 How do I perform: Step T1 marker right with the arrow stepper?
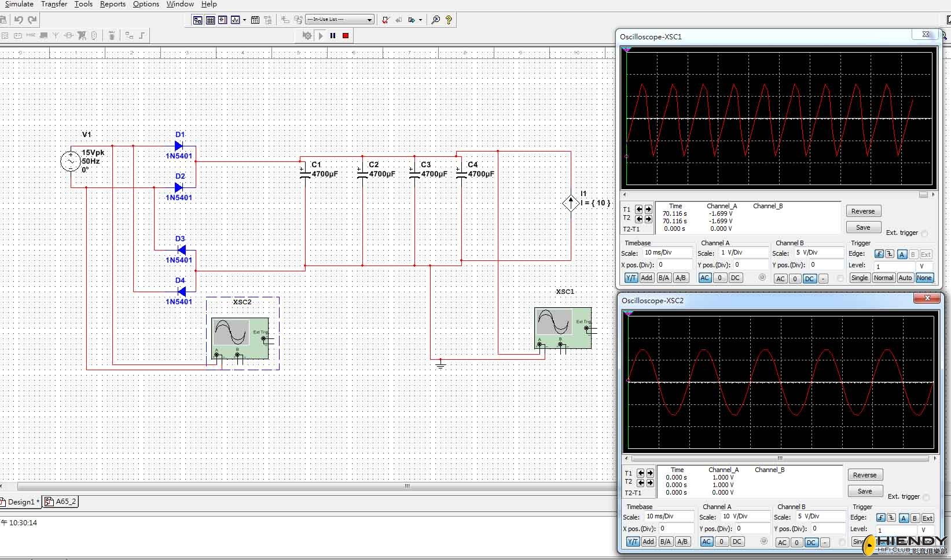click(x=649, y=209)
